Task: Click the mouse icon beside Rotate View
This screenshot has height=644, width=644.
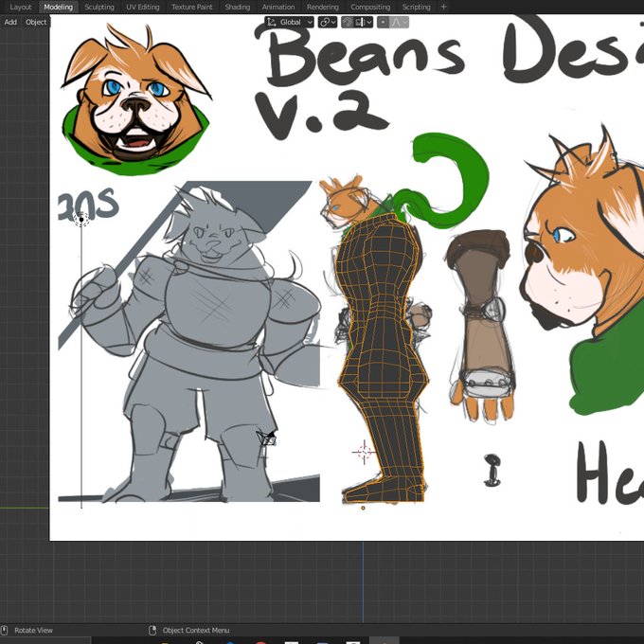Action: tap(5, 630)
